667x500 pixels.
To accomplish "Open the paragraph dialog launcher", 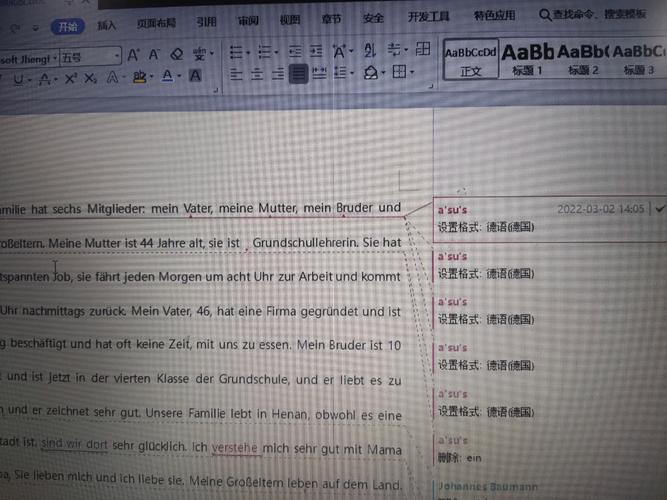I will [430, 86].
